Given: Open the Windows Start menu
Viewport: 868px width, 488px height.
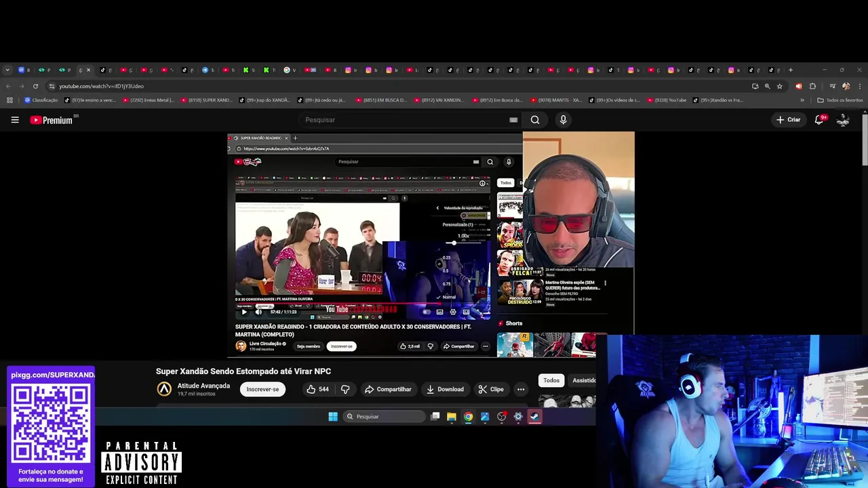Looking at the screenshot, I should [333, 417].
